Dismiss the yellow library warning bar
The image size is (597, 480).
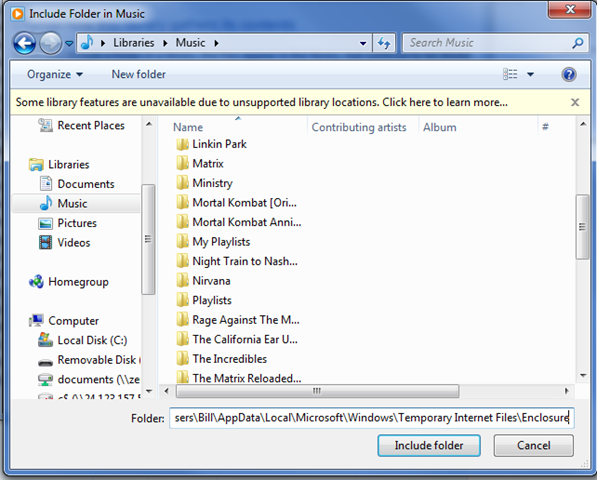(x=575, y=102)
